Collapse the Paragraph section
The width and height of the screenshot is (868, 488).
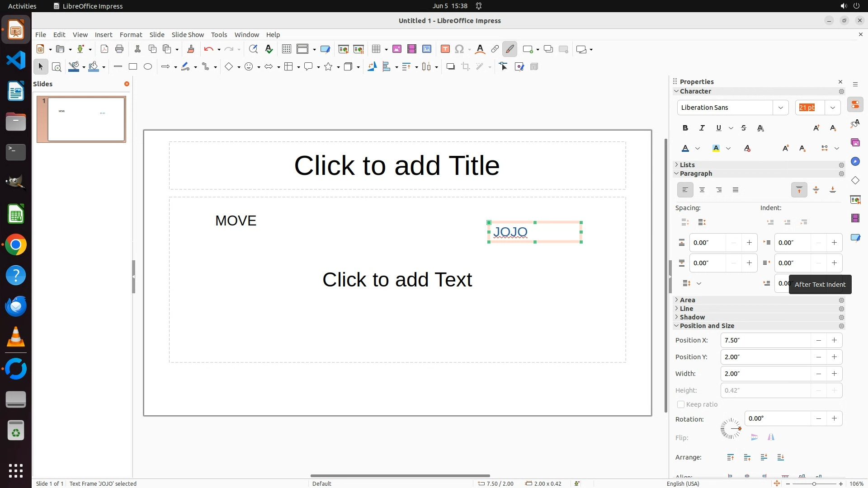pos(695,174)
